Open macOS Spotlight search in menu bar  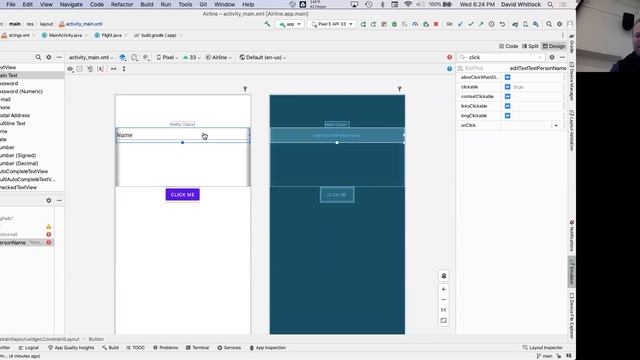point(550,4)
